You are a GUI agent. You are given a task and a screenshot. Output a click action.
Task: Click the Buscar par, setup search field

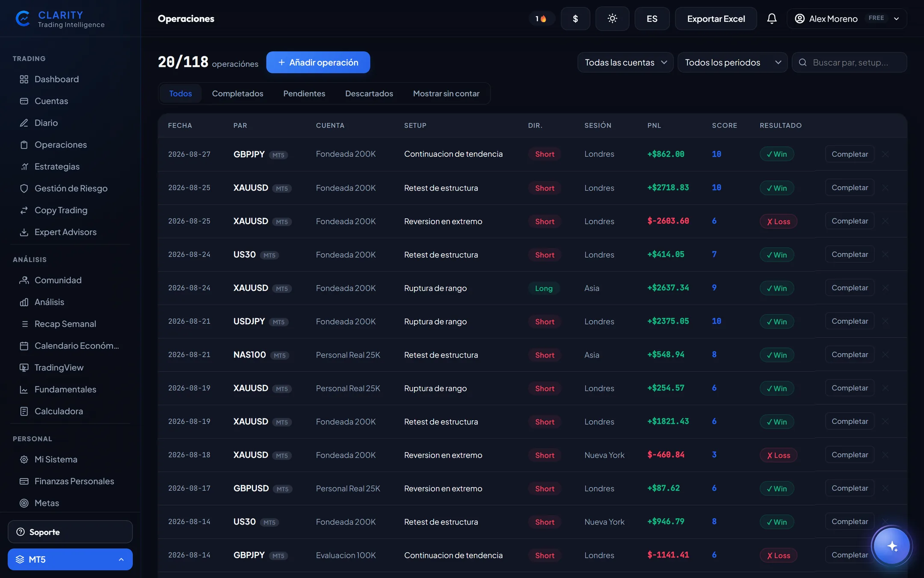tap(850, 63)
